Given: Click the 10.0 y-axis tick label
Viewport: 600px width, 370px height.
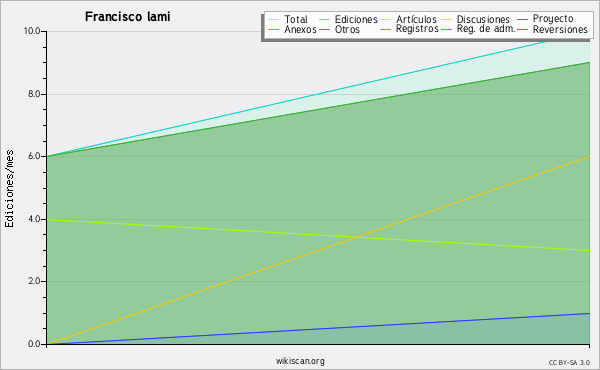Looking at the screenshot, I should pyautogui.click(x=32, y=31).
